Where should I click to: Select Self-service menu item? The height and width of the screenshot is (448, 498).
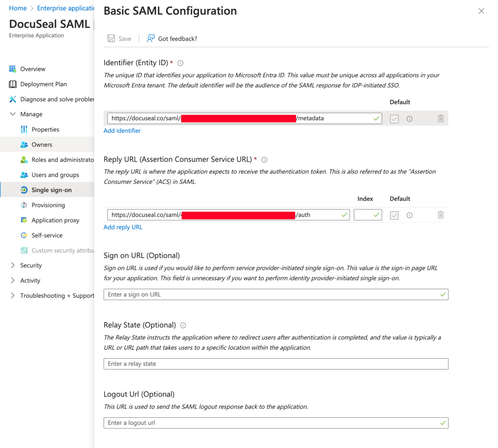tap(47, 235)
